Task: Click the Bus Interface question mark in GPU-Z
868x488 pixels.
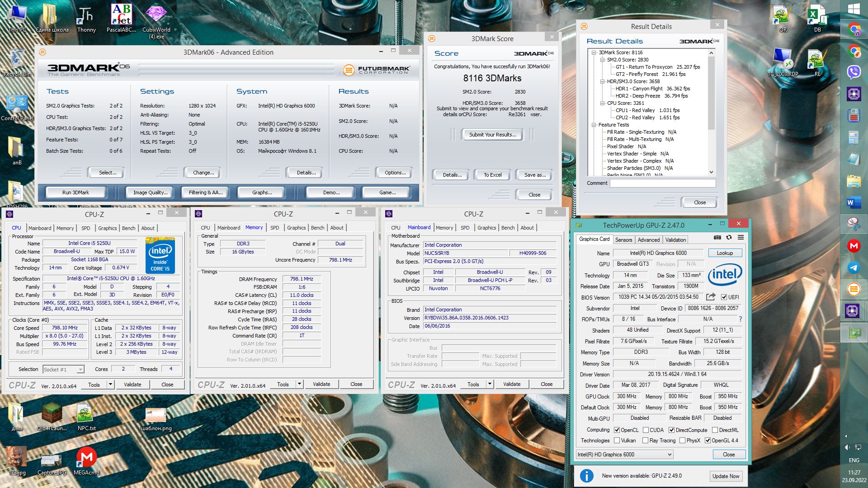Action: (x=740, y=319)
